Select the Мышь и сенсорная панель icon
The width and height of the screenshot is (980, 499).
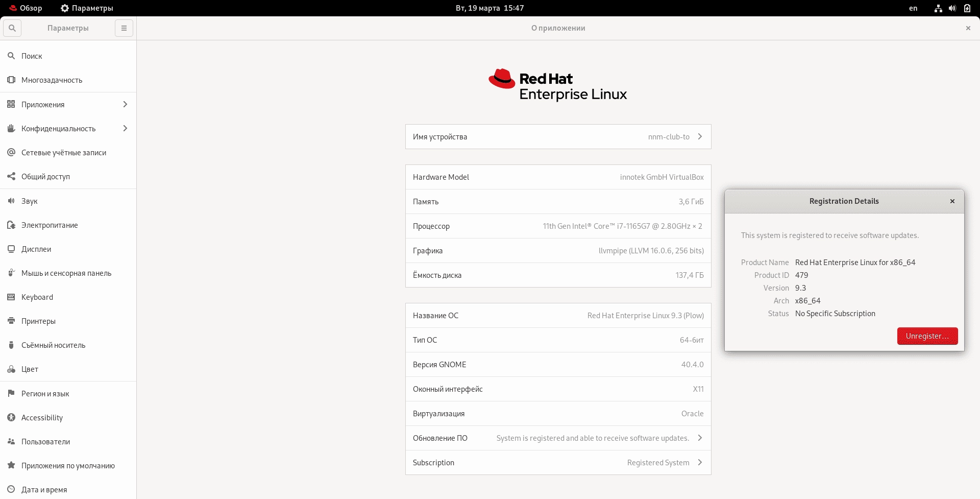(x=11, y=273)
